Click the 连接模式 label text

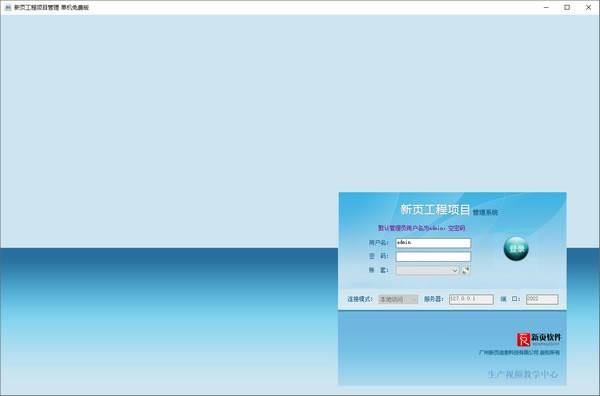tap(360, 299)
